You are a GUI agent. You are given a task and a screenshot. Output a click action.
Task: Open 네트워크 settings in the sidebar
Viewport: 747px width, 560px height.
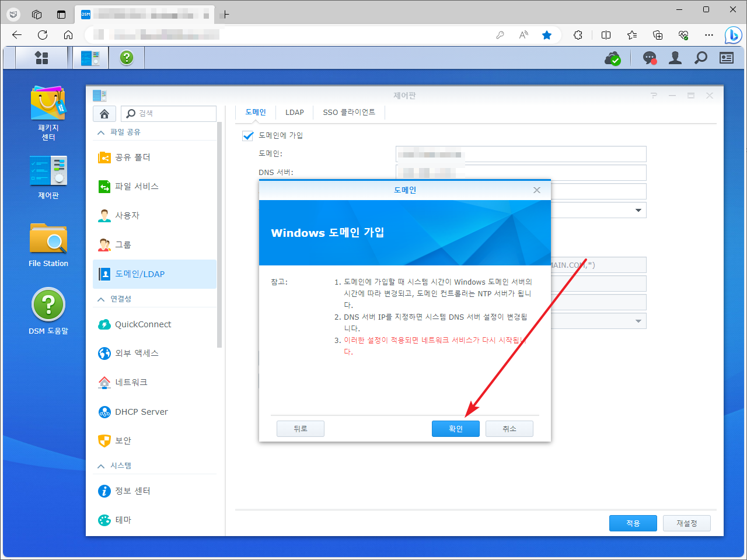(x=154, y=383)
